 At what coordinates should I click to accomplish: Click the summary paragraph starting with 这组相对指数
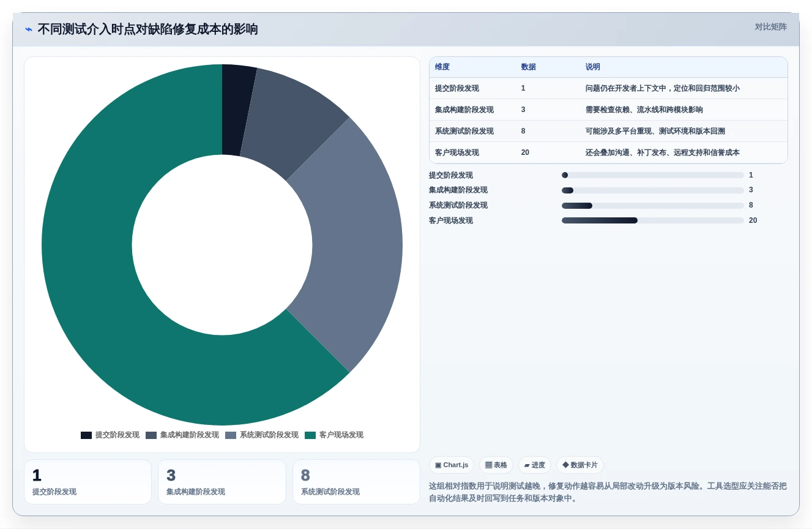608,492
